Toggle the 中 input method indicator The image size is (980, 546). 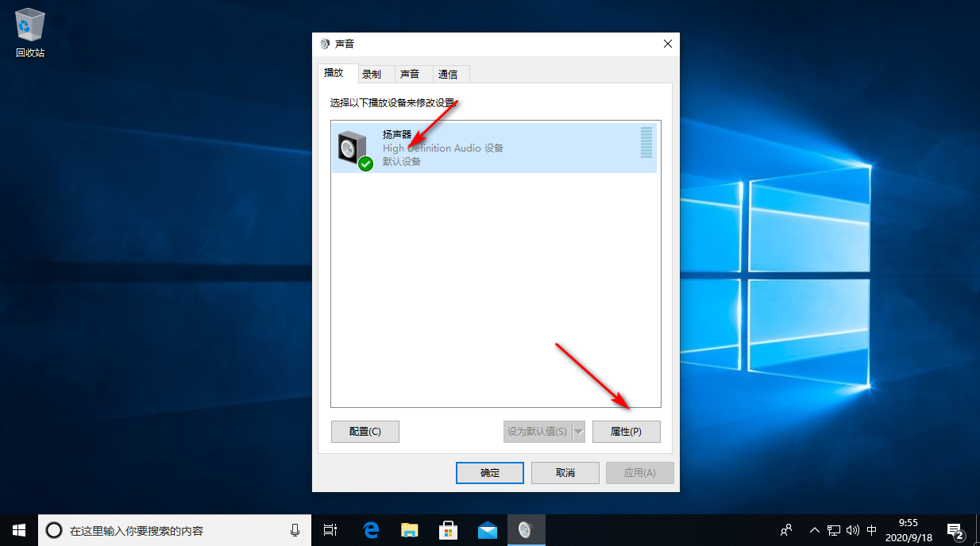click(x=872, y=530)
